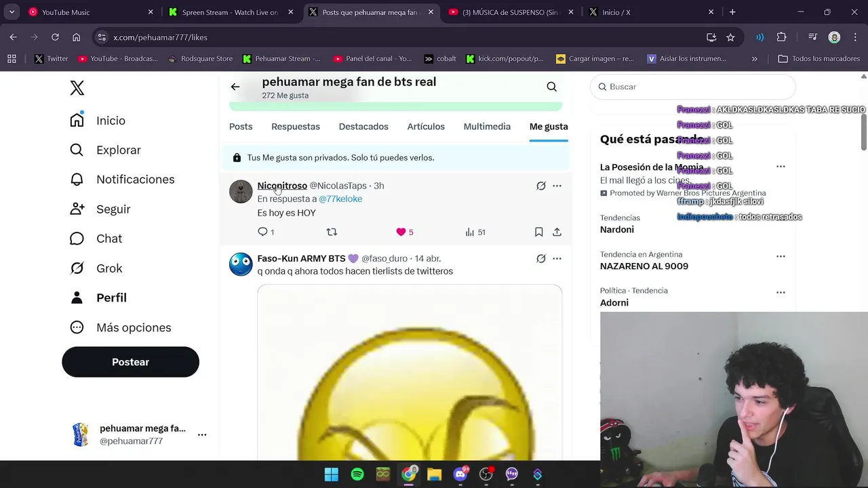Open a new browser tab
This screenshot has width=868, height=488.
[732, 12]
